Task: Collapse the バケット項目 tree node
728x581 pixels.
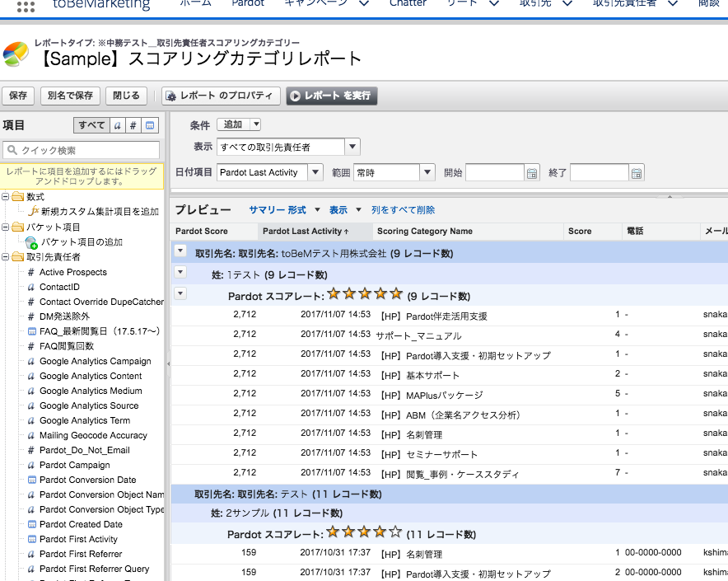Action: pos(5,227)
